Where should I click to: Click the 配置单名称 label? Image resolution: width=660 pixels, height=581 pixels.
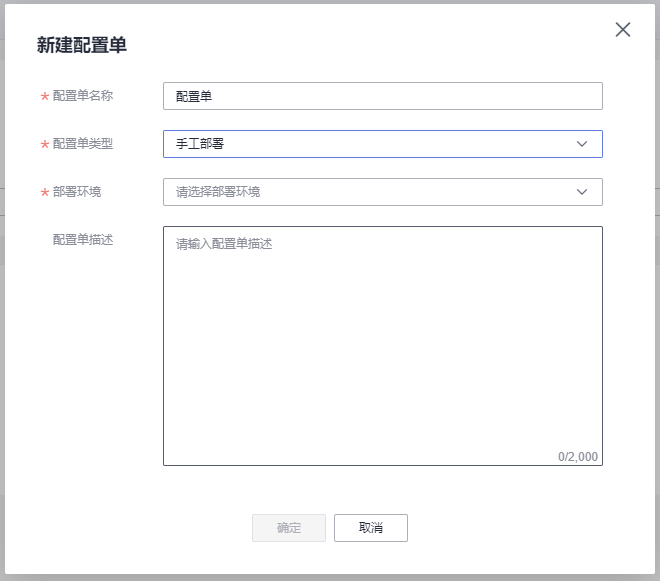point(82,96)
